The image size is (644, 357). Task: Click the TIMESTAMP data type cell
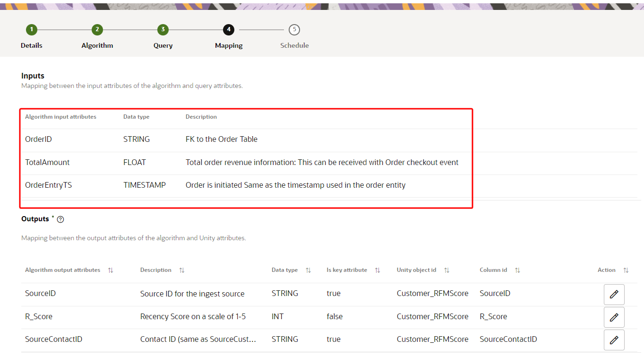pyautogui.click(x=145, y=185)
